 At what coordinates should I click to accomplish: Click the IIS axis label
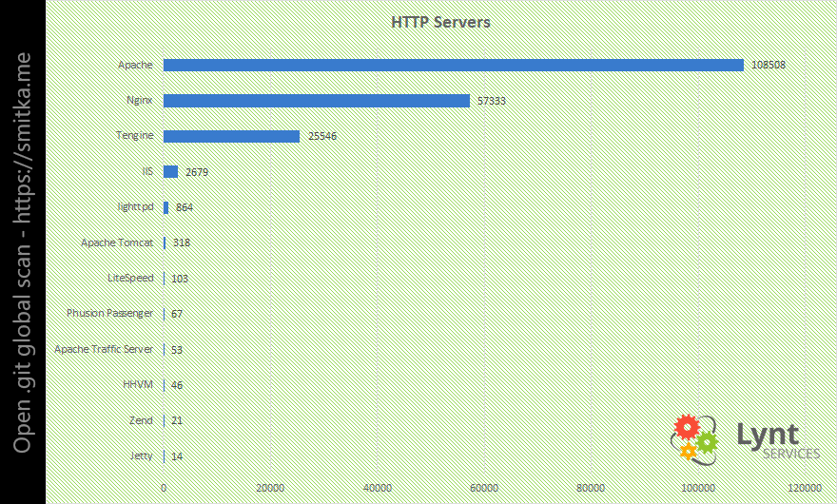[147, 171]
